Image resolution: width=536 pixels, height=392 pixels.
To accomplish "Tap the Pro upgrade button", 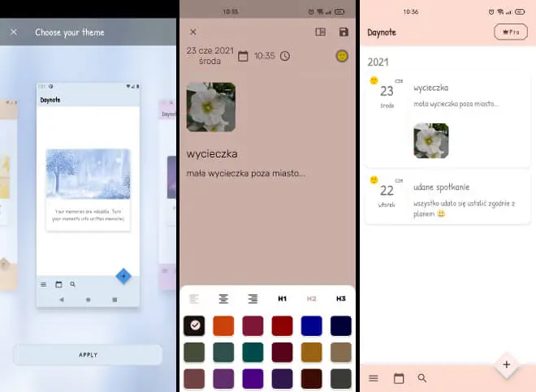I will click(x=510, y=32).
